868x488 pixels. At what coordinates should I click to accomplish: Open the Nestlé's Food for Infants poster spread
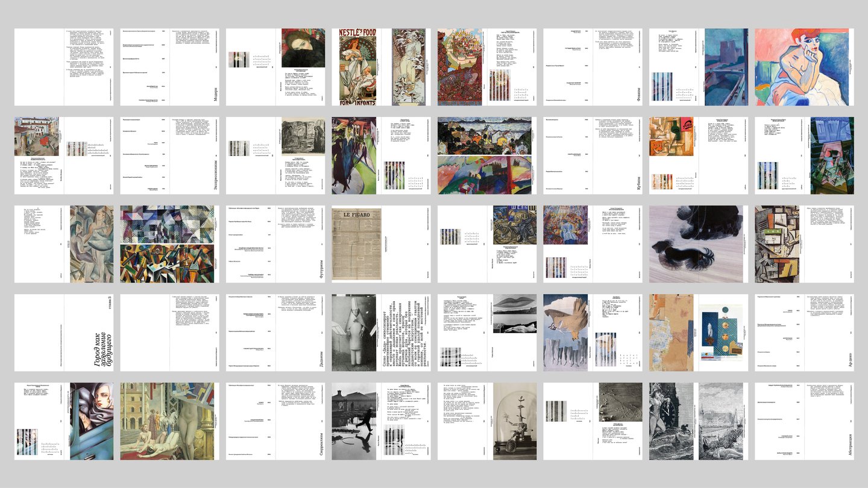point(381,67)
